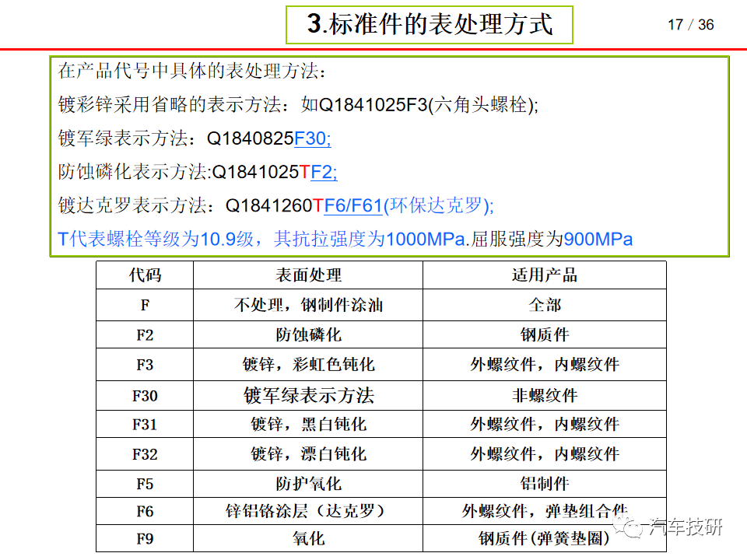Viewport: 747px width, 560px height.
Task: Select the cell 非螺纹件
Action: point(545,396)
